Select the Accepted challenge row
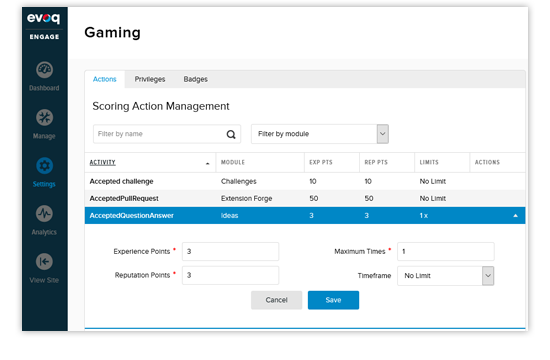This screenshot has width=550, height=360. click(x=305, y=181)
